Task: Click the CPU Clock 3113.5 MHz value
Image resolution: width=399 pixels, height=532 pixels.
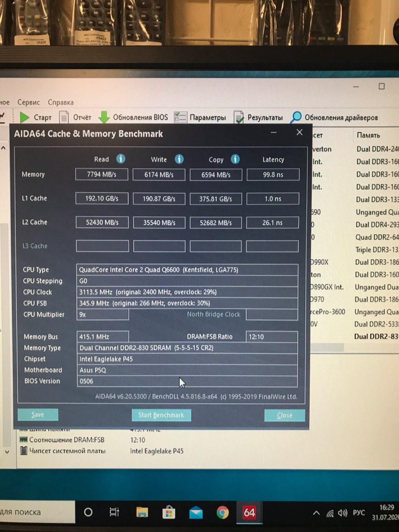Action: pos(187,292)
